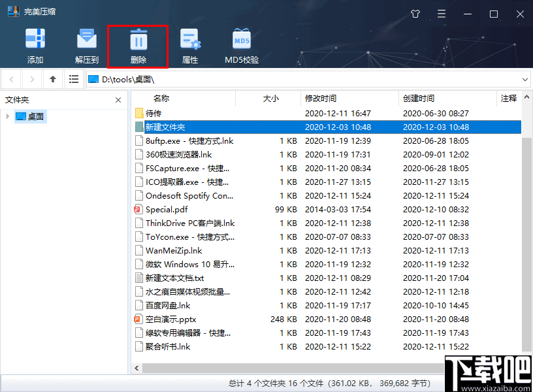Open the skin (shirt) icon in title bar

pyautogui.click(x=415, y=14)
